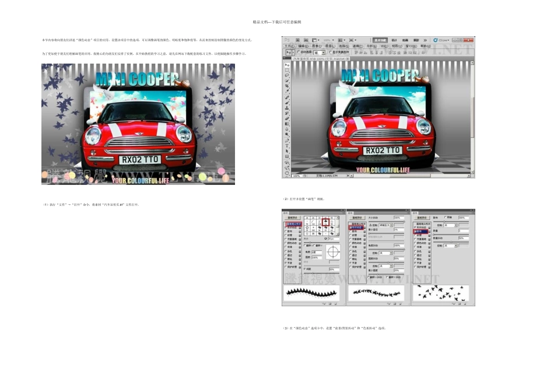Image resolution: width=554 pixels, height=392 pixels.
Task: Open the 编辑 menu
Action: (303, 46)
